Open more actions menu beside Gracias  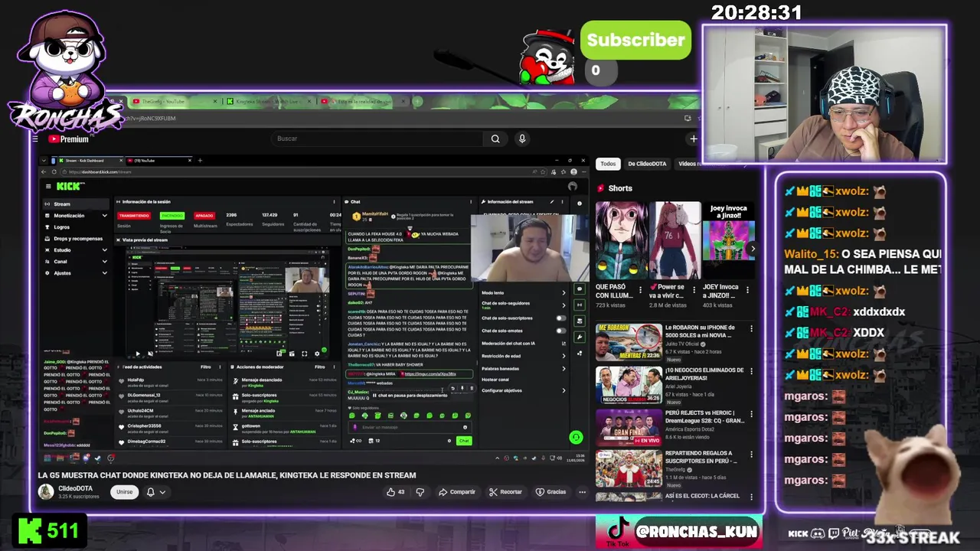tap(582, 492)
